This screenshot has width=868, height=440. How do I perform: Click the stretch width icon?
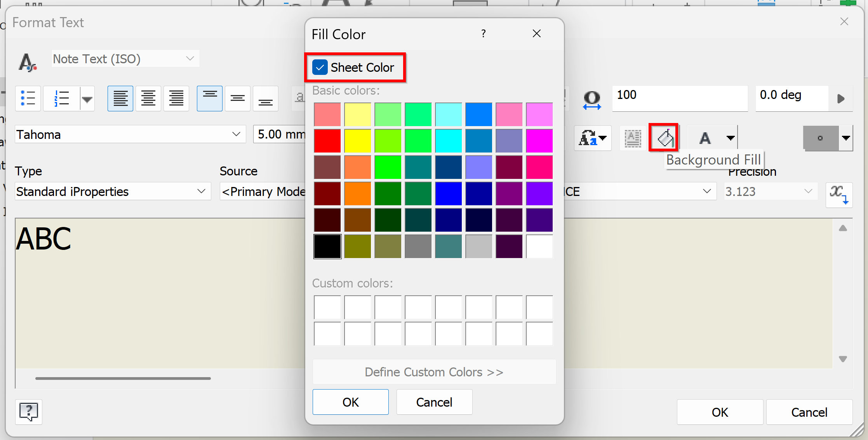(x=591, y=100)
